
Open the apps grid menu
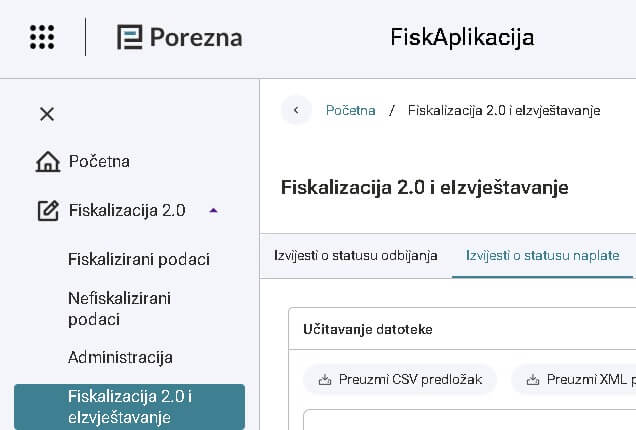42,37
